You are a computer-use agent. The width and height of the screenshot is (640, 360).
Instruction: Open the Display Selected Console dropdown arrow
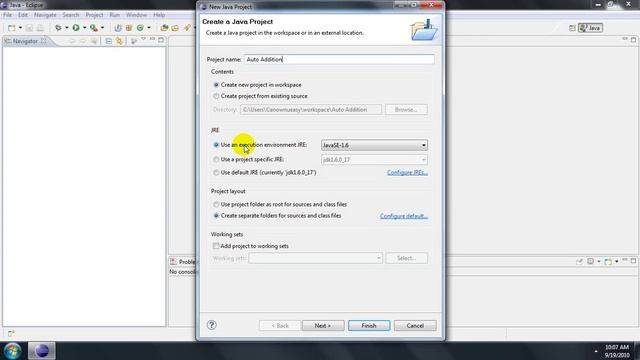599,261
